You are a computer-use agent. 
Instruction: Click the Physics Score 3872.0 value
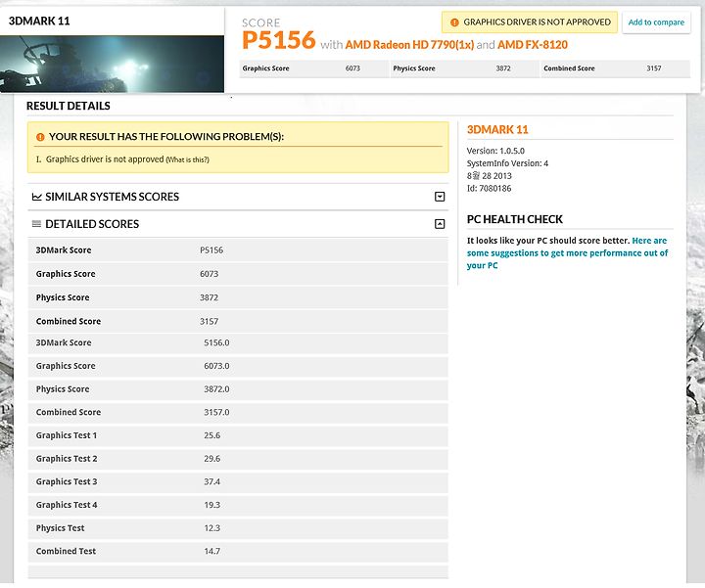(216, 389)
